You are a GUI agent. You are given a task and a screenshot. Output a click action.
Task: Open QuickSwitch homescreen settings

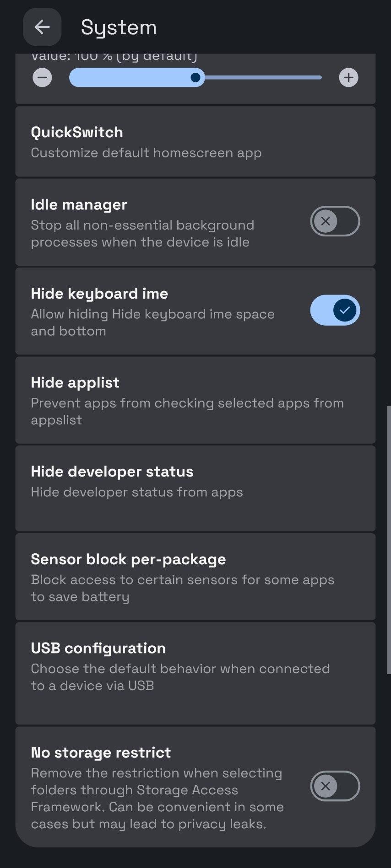click(195, 142)
